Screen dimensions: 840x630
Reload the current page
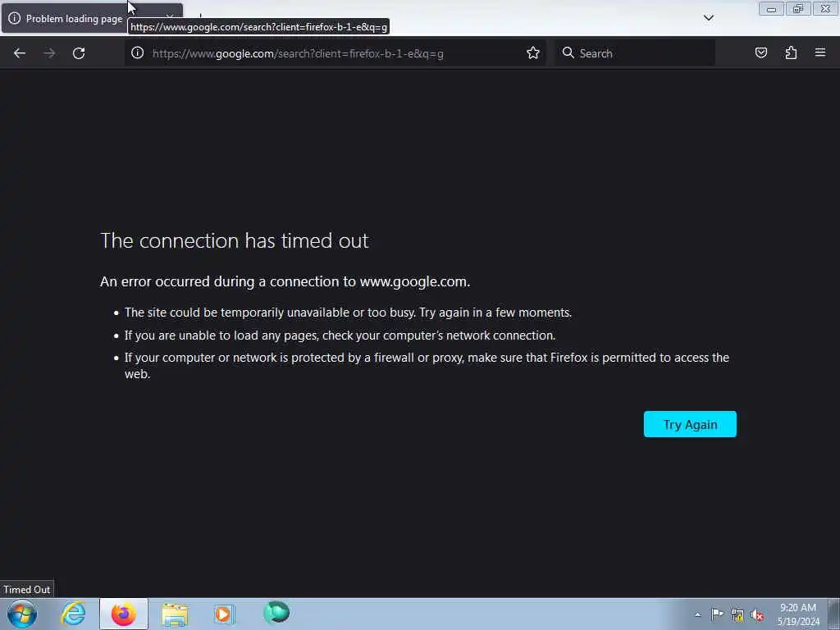coord(79,53)
